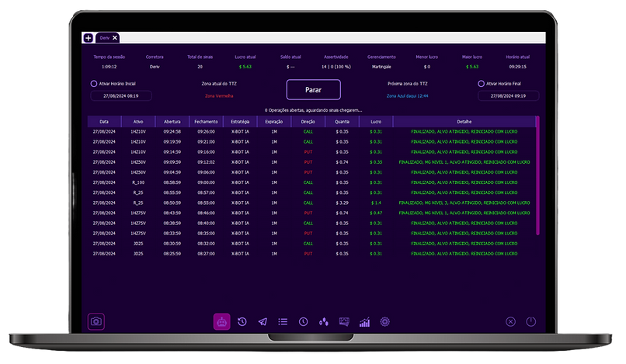Viewport: 626px width, 364px height.
Task: Click the table's vertical scrollbar
Action: tap(537, 179)
